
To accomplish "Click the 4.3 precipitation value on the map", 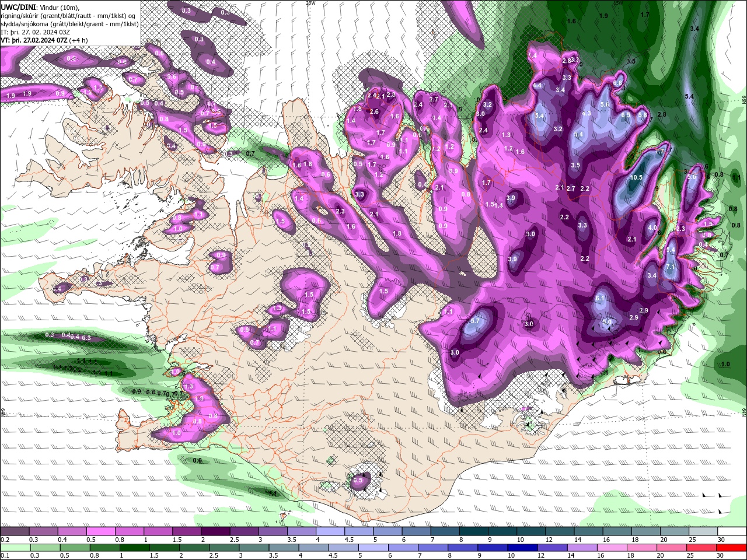I will (587, 113).
